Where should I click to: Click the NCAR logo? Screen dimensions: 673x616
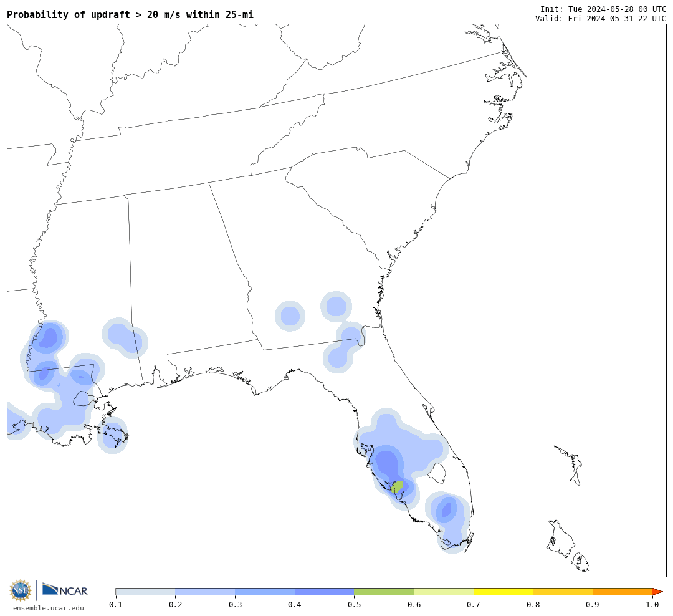pyautogui.click(x=65, y=590)
